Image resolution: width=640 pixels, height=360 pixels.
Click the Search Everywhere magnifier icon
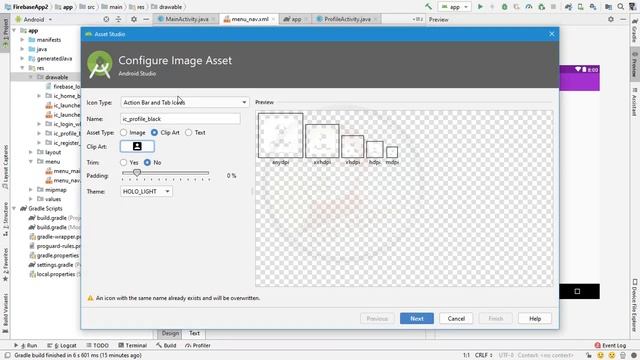621,7
